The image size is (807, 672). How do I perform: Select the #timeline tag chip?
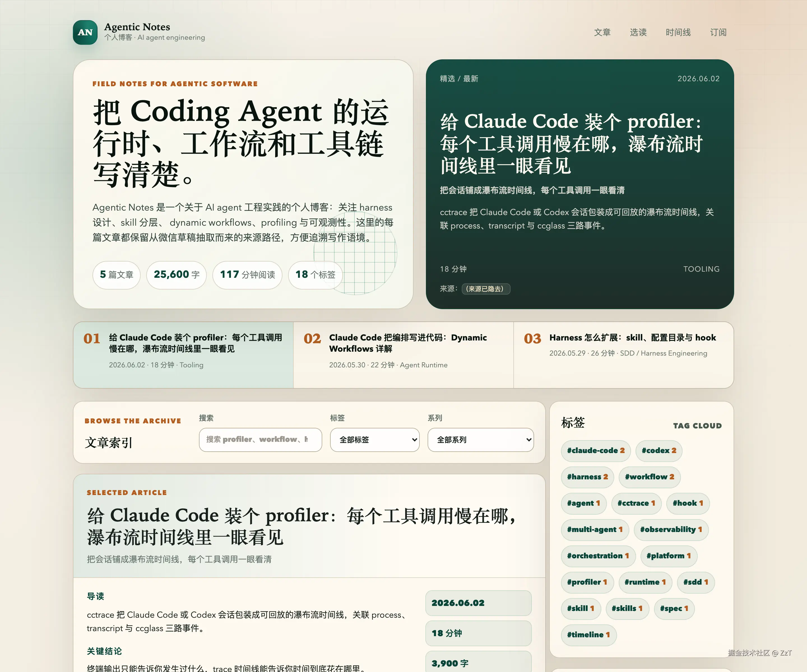(x=588, y=635)
